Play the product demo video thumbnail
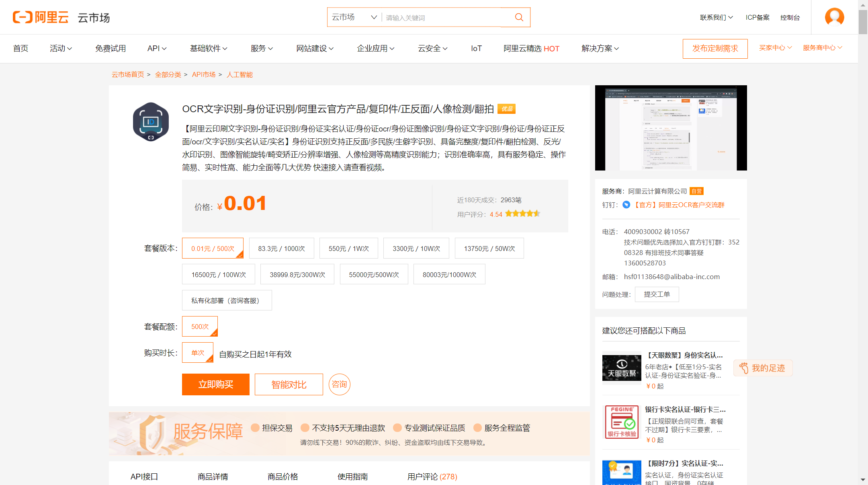 point(671,127)
